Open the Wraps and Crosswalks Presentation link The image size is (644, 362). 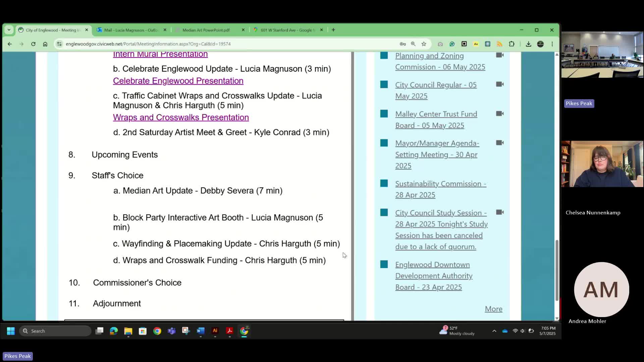tap(181, 117)
